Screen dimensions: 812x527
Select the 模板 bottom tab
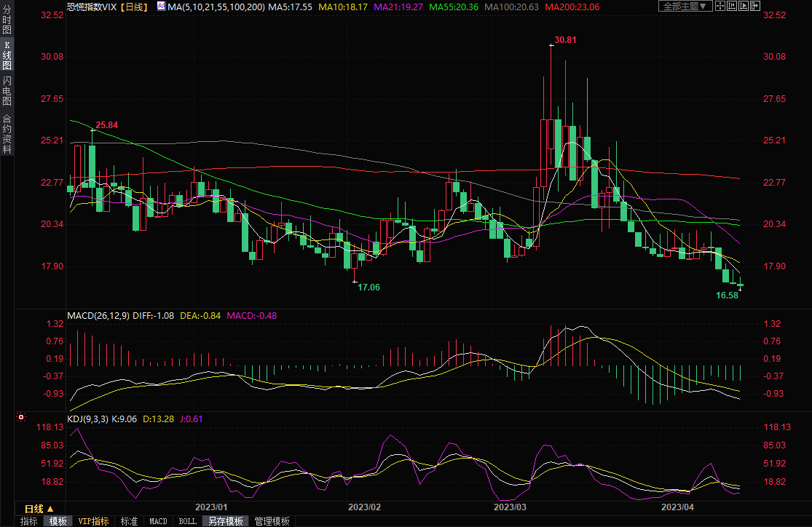pyautogui.click(x=58, y=521)
